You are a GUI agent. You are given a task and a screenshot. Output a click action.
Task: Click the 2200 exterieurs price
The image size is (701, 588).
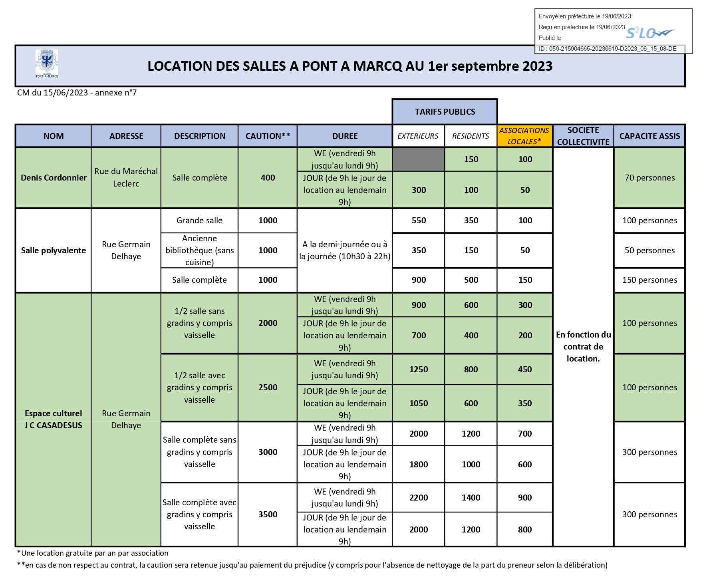(x=419, y=498)
